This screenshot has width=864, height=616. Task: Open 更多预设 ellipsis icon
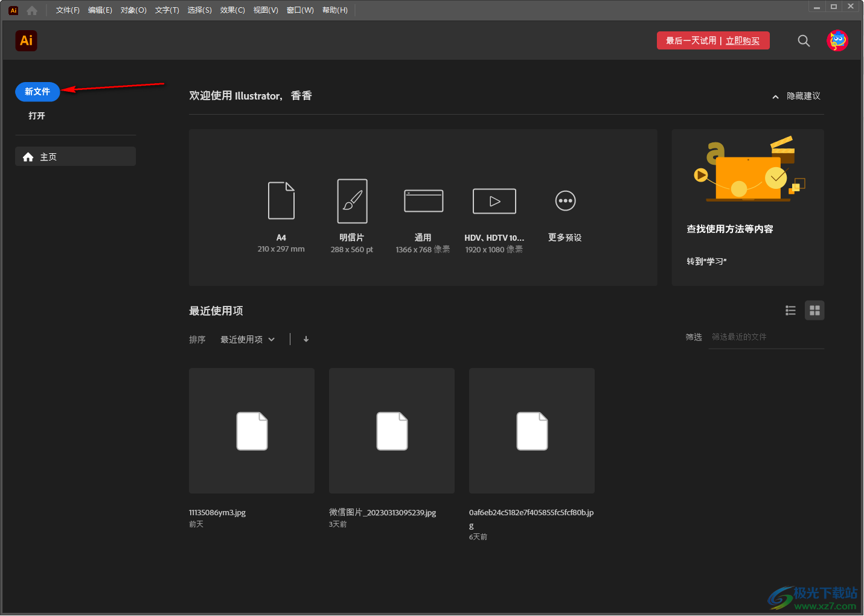tap(565, 201)
